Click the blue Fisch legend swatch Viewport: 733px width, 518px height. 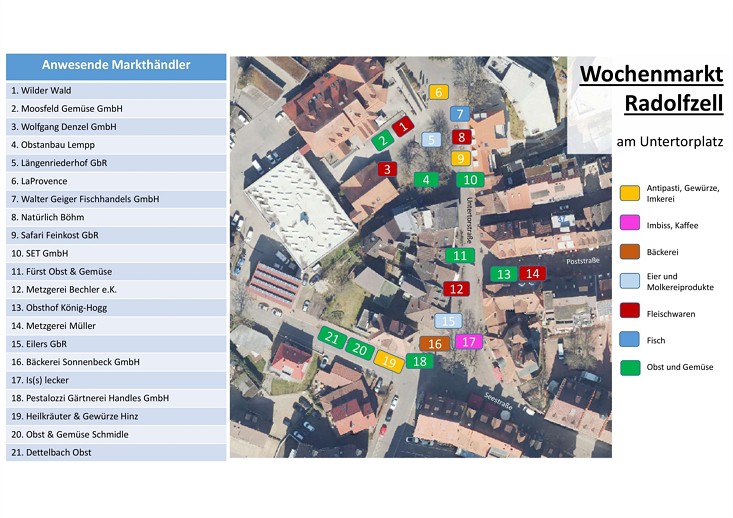[629, 340]
